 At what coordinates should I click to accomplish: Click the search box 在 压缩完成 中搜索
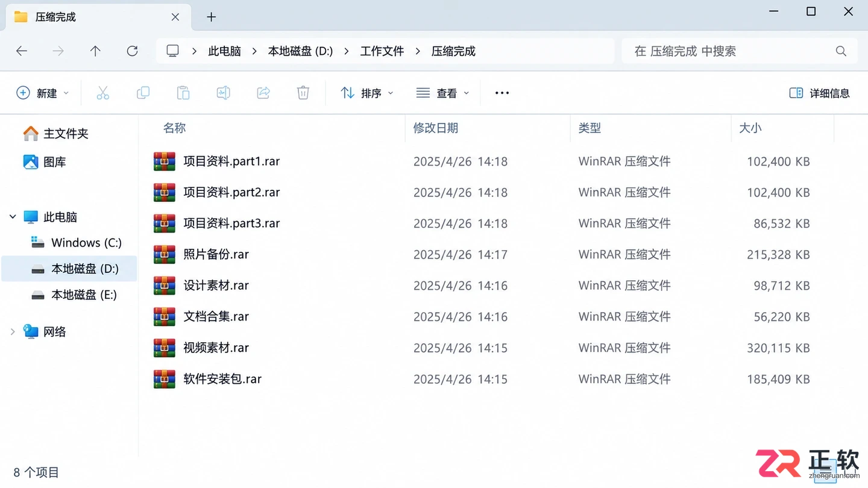740,51
